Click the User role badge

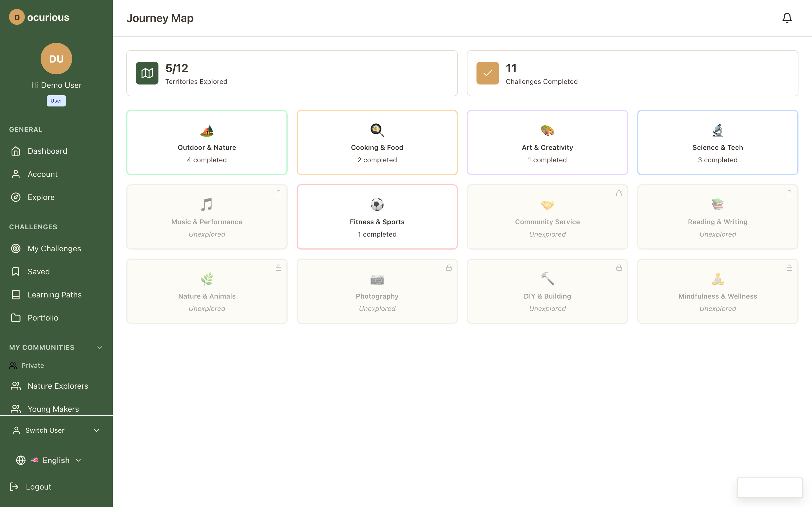(x=56, y=101)
